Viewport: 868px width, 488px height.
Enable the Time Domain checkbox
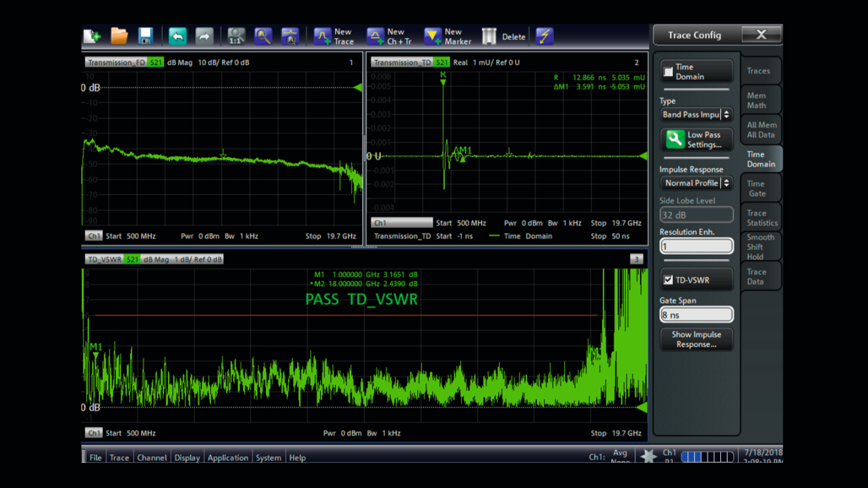669,72
